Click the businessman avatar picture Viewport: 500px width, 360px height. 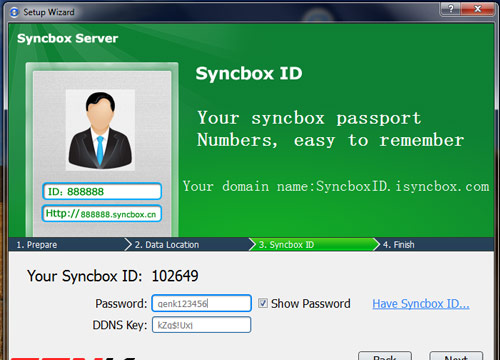tap(100, 130)
